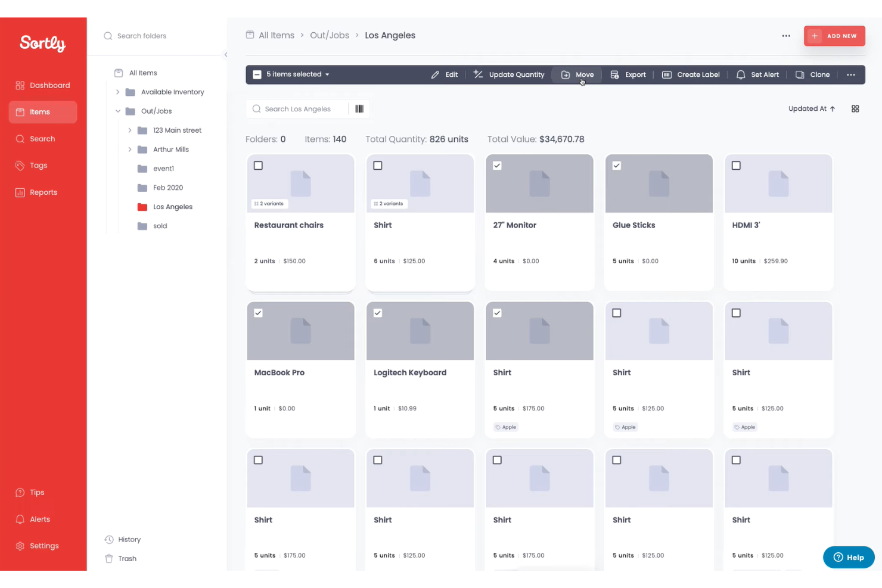882x588 pixels.
Task: Click the Sortly logo
Action: pos(43,43)
